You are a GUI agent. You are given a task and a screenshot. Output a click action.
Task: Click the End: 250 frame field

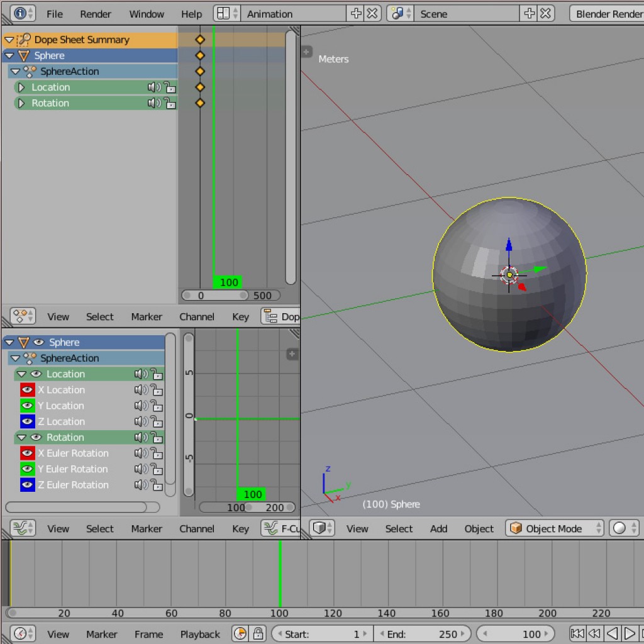423,633
